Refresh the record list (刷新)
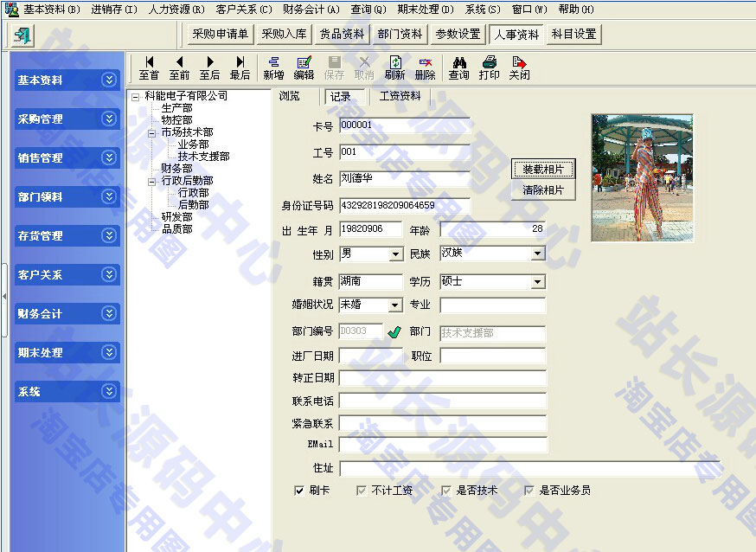This screenshot has height=552, width=756. (395, 68)
